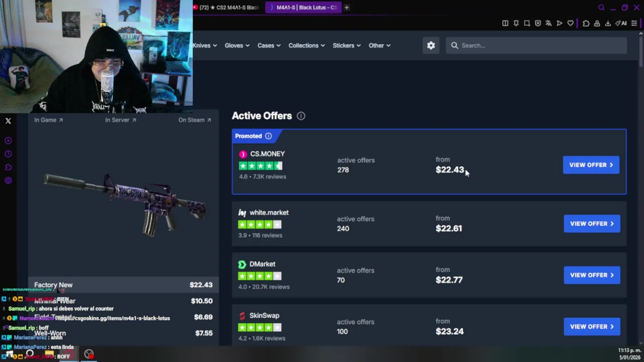Expand the Collections dropdown menu

(307, 45)
